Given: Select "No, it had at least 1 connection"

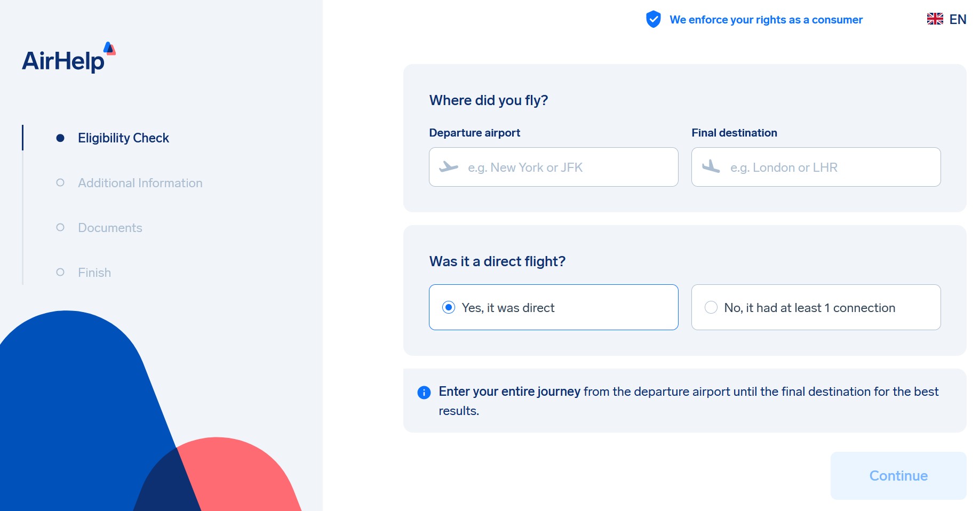Looking at the screenshot, I should coord(711,307).
